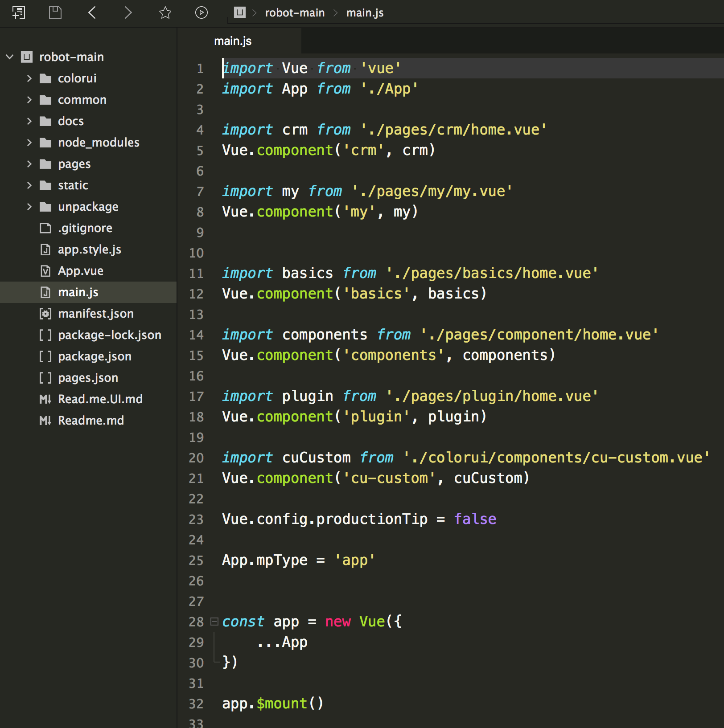Select robot-main in the breadcrumb
724x728 pixels.
click(x=295, y=13)
